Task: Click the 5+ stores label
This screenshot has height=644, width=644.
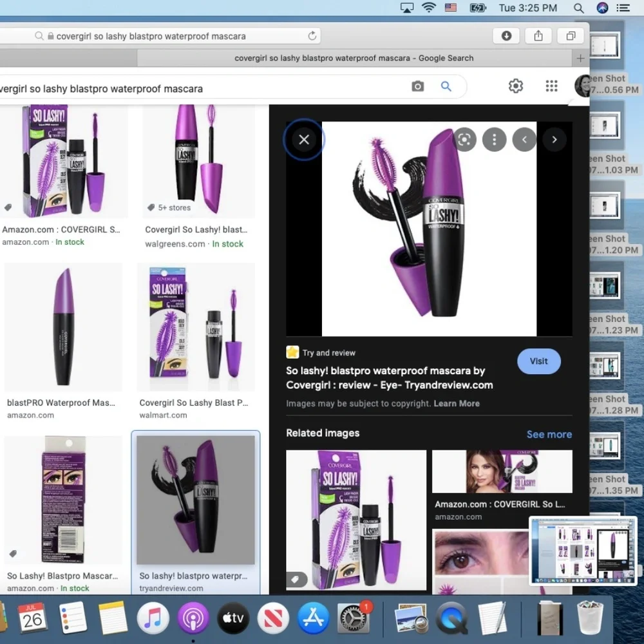Action: coord(174,208)
